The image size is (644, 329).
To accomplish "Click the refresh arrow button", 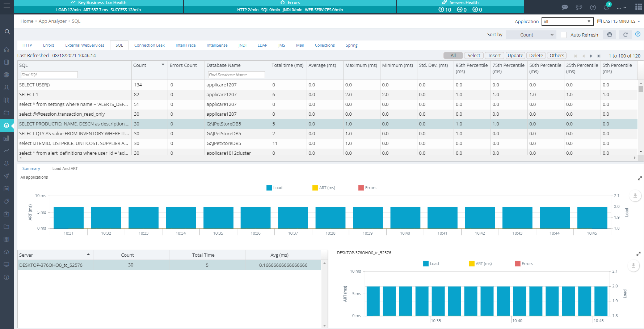I will [x=625, y=35].
